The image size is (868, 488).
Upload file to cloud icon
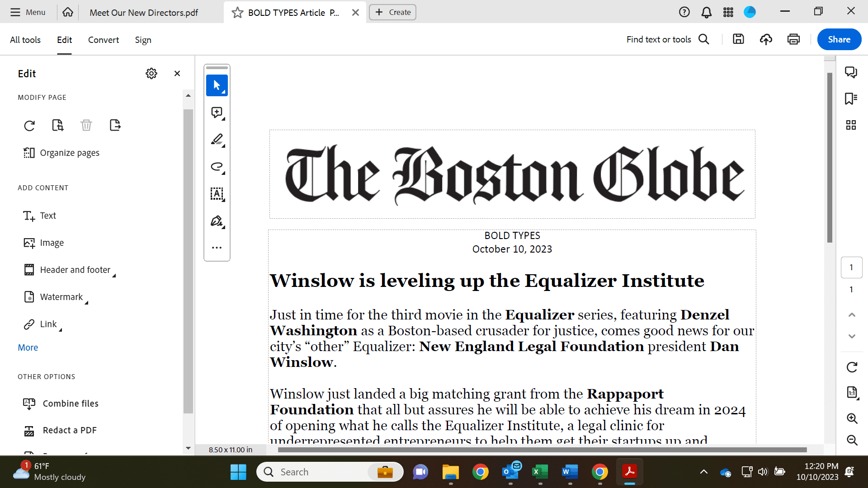point(766,39)
